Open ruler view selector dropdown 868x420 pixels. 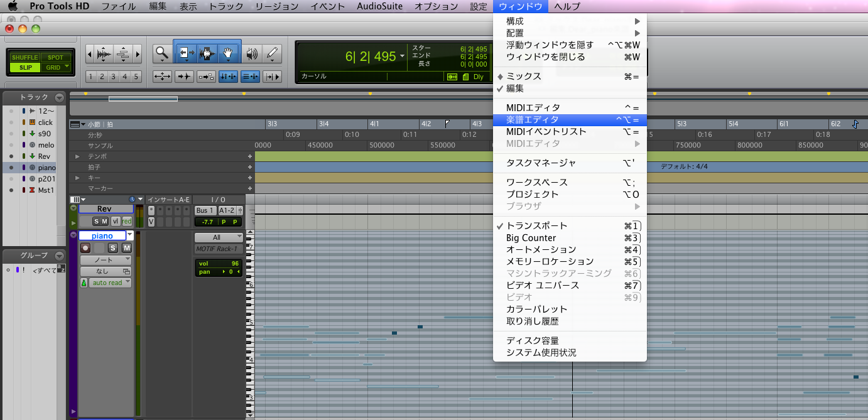point(78,124)
